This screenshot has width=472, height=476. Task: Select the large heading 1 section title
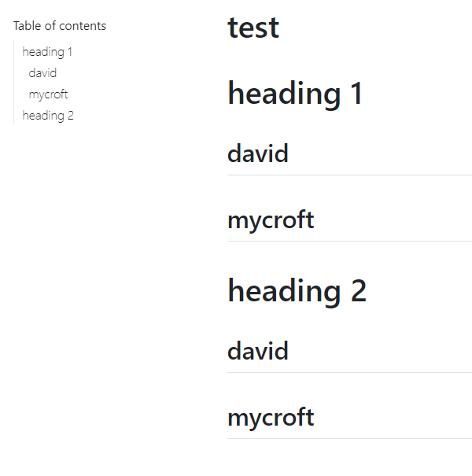295,94
